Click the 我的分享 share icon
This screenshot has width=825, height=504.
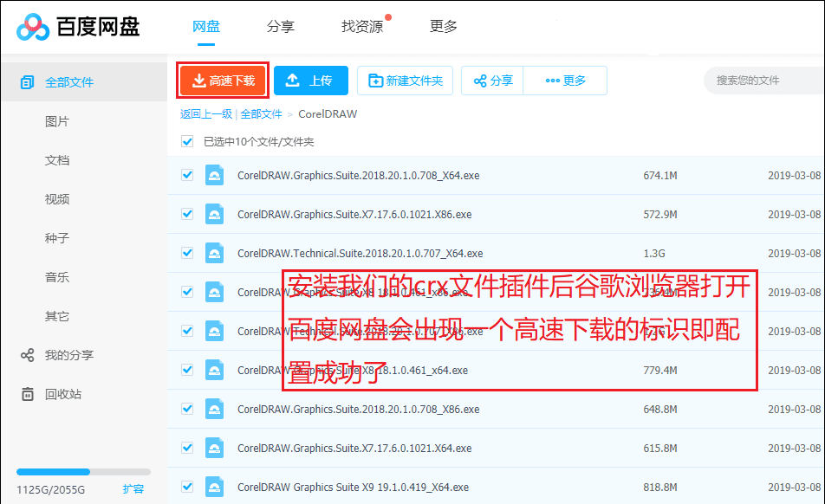tap(28, 355)
